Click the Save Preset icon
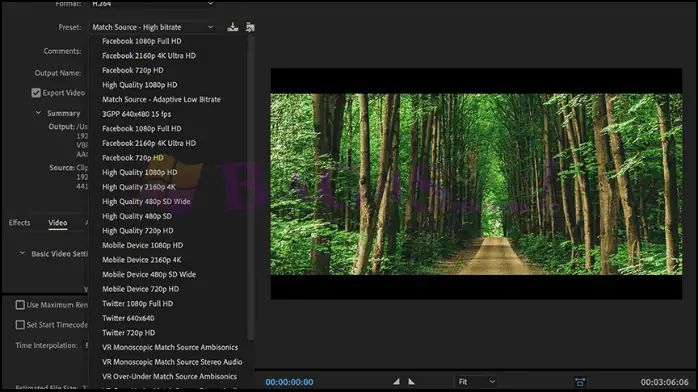 232,27
